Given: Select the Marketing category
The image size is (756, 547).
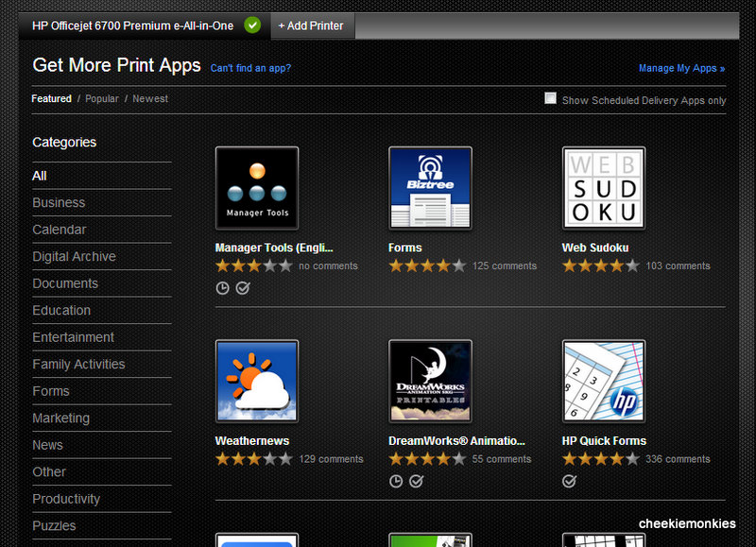Looking at the screenshot, I should pos(102,419).
